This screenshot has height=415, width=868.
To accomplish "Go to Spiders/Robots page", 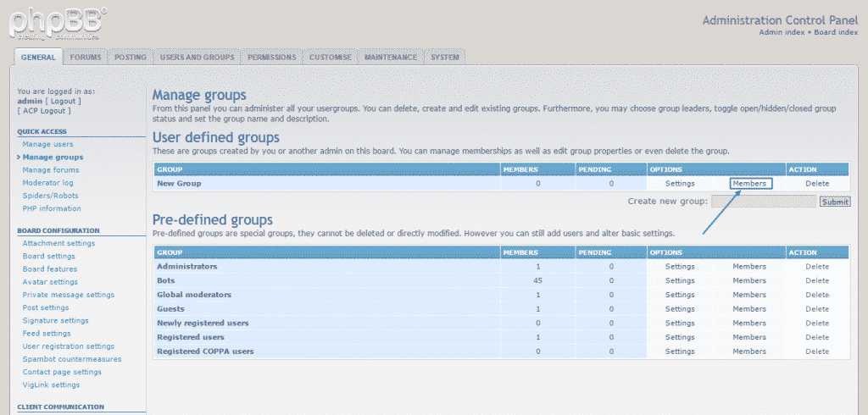I will pos(50,196).
